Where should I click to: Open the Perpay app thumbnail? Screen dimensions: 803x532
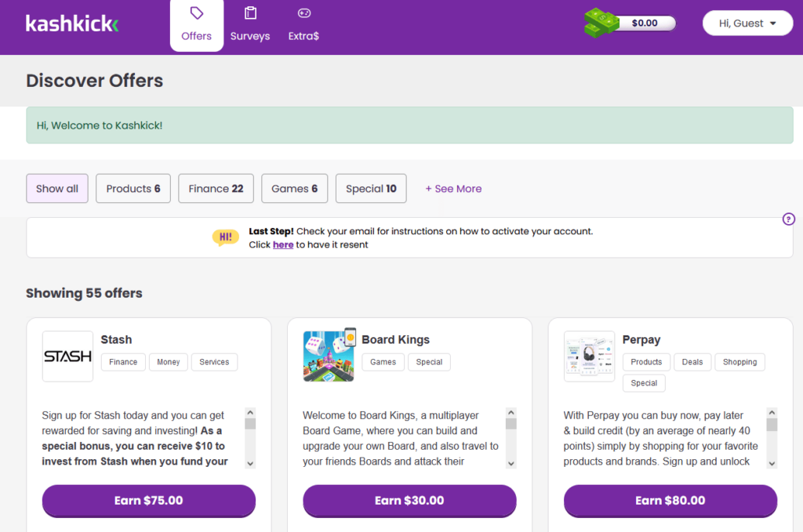tap(589, 356)
